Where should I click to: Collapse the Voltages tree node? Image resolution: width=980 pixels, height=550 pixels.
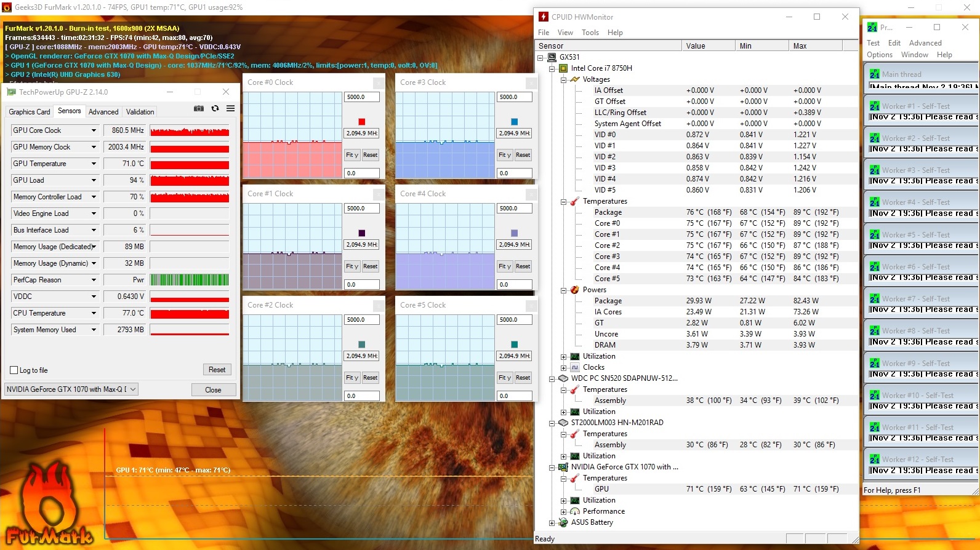coord(563,79)
